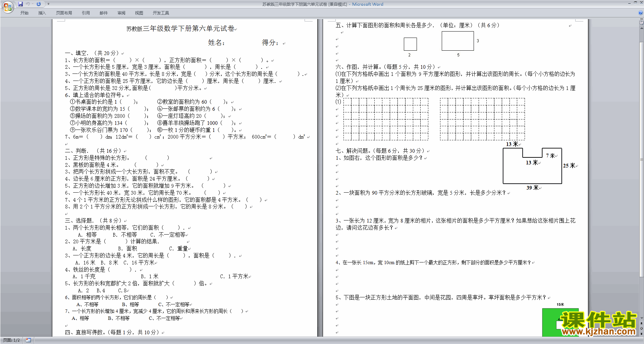Click the 25 米 label beside the shape
This screenshot has height=344, width=644.
(x=569, y=165)
